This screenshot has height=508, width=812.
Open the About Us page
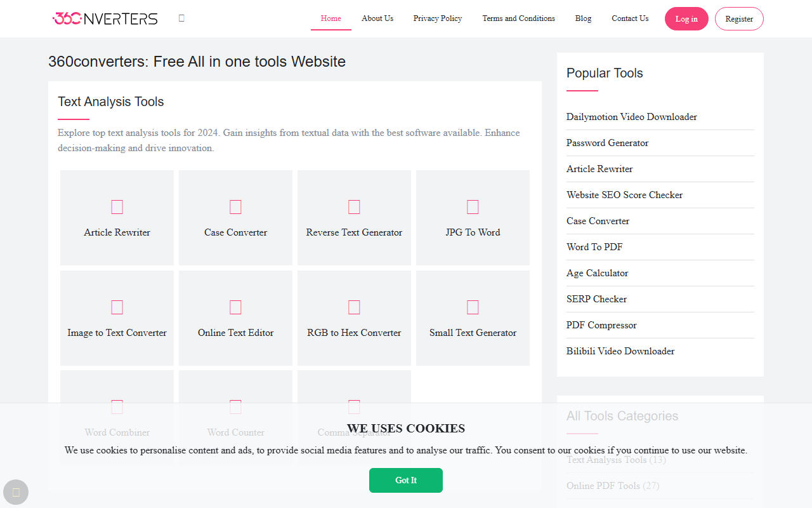pos(377,18)
